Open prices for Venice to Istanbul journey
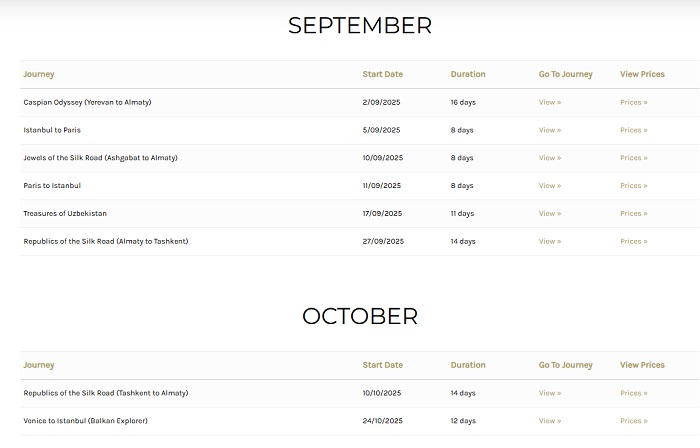 click(x=633, y=421)
